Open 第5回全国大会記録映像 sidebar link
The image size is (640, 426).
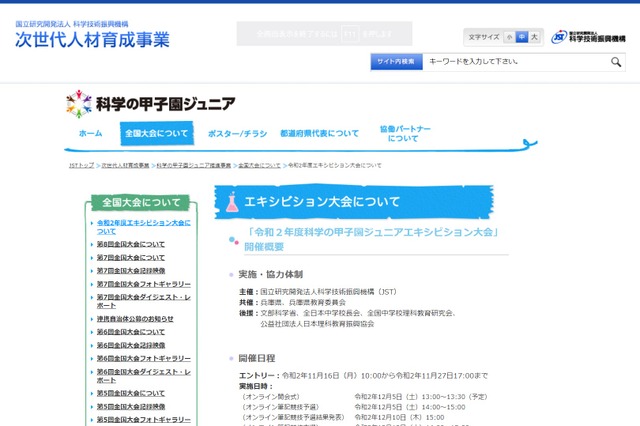pyautogui.click(x=131, y=406)
